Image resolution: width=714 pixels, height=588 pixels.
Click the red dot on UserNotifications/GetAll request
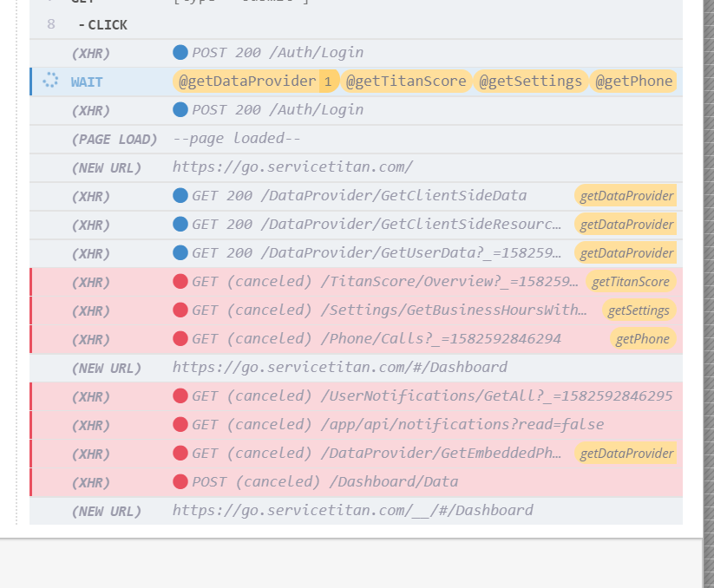[x=180, y=396]
